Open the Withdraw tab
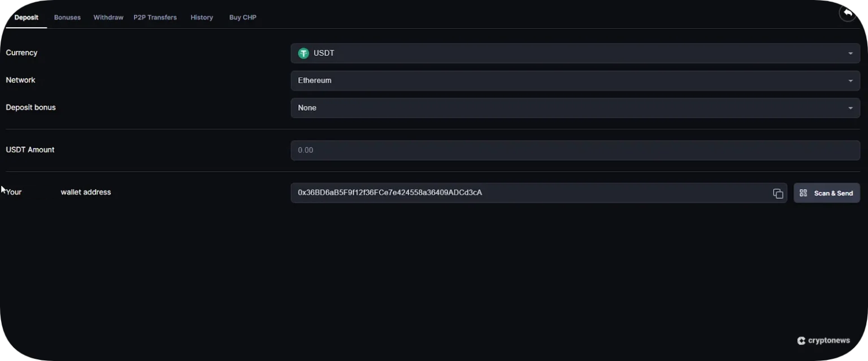 tap(108, 18)
